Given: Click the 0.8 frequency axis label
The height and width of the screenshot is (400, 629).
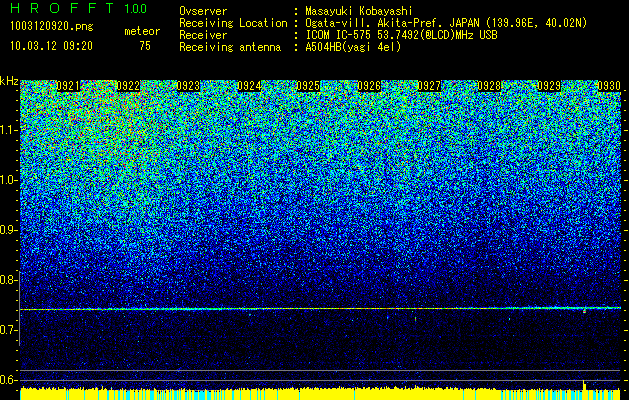Looking at the screenshot, I should click(x=8, y=280).
